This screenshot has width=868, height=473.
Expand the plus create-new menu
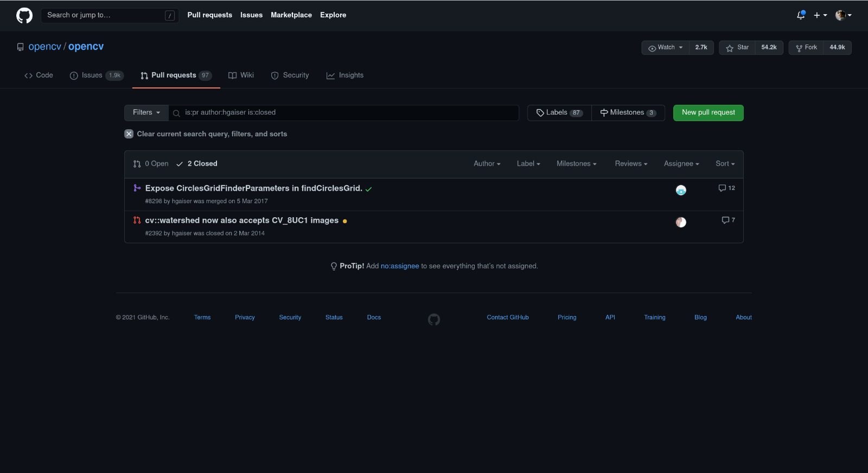pos(820,15)
